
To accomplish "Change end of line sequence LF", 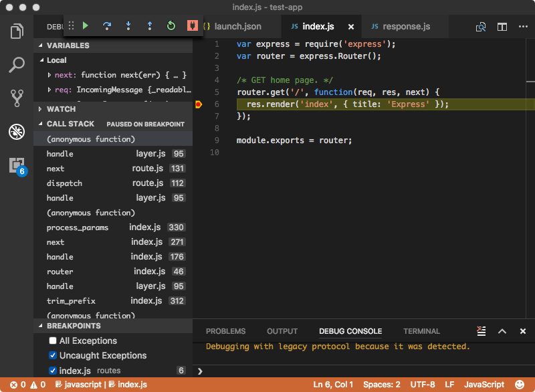I will pyautogui.click(x=449, y=385).
